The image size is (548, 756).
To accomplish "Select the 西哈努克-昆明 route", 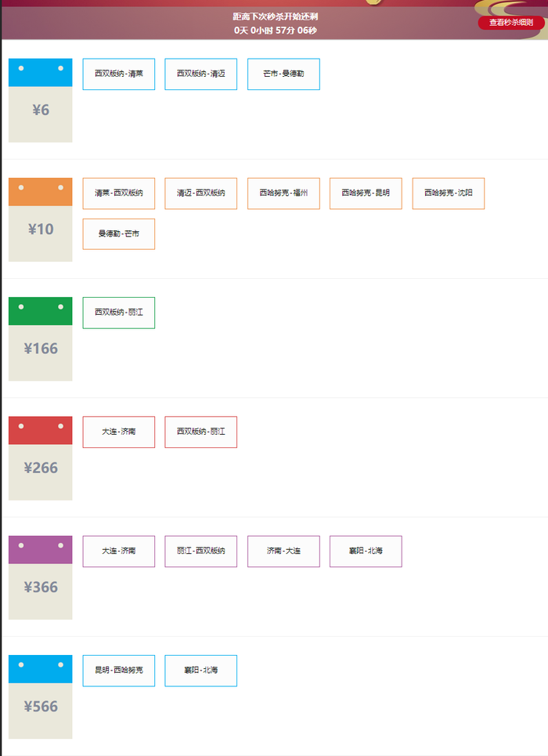I will coord(366,194).
